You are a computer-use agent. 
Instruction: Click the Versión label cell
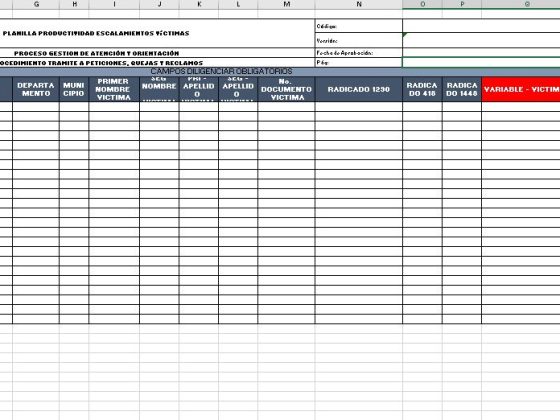coord(359,40)
